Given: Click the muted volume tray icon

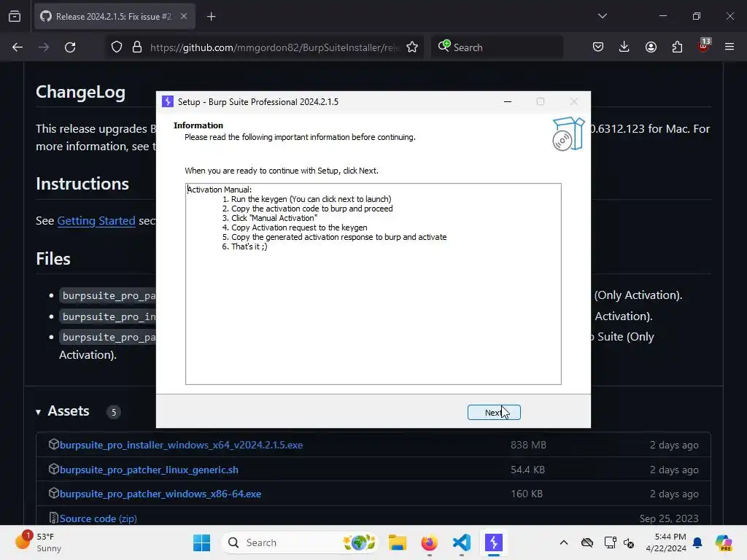Looking at the screenshot, I should [x=629, y=542].
